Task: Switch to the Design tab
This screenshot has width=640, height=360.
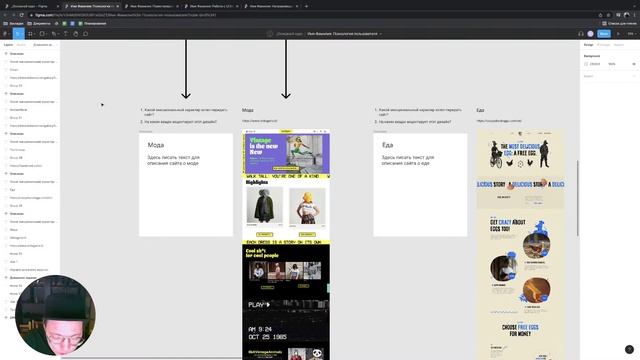Action: pos(588,44)
